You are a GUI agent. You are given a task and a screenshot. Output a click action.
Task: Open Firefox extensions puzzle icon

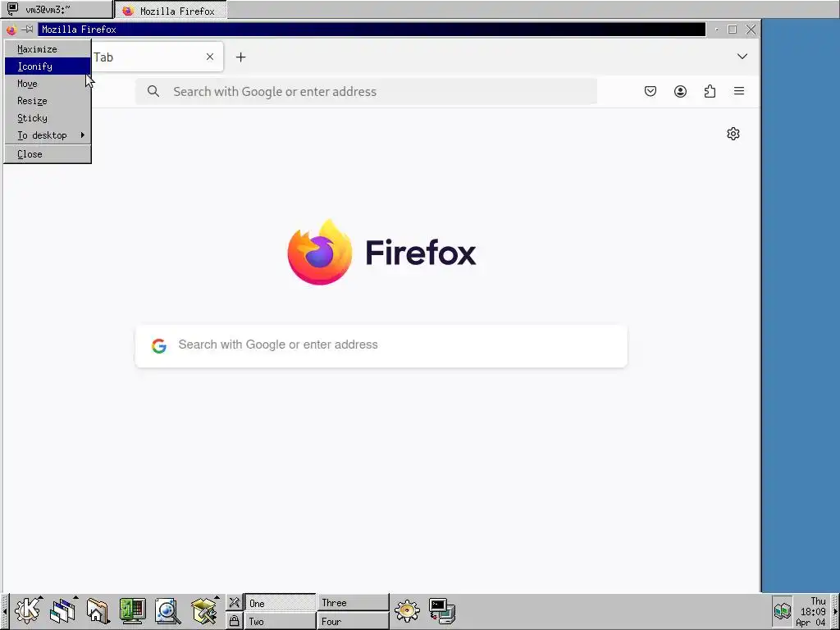pyautogui.click(x=710, y=91)
